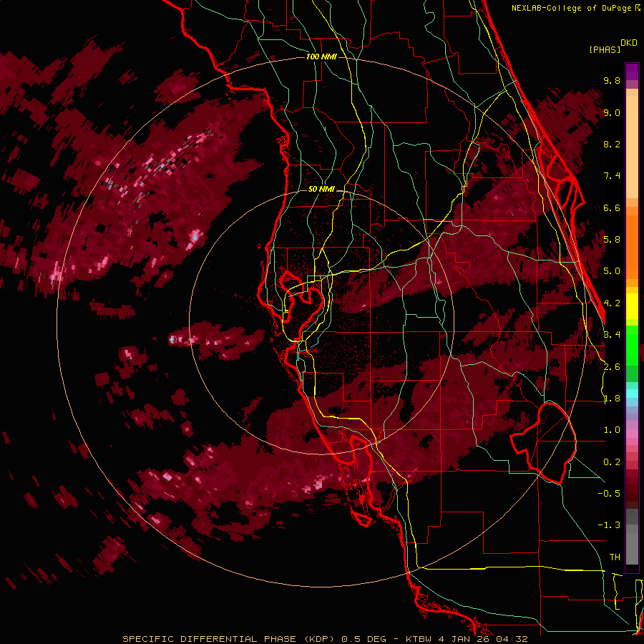
Task: Click the "50 NMI" range ring label
Action: [321, 190]
